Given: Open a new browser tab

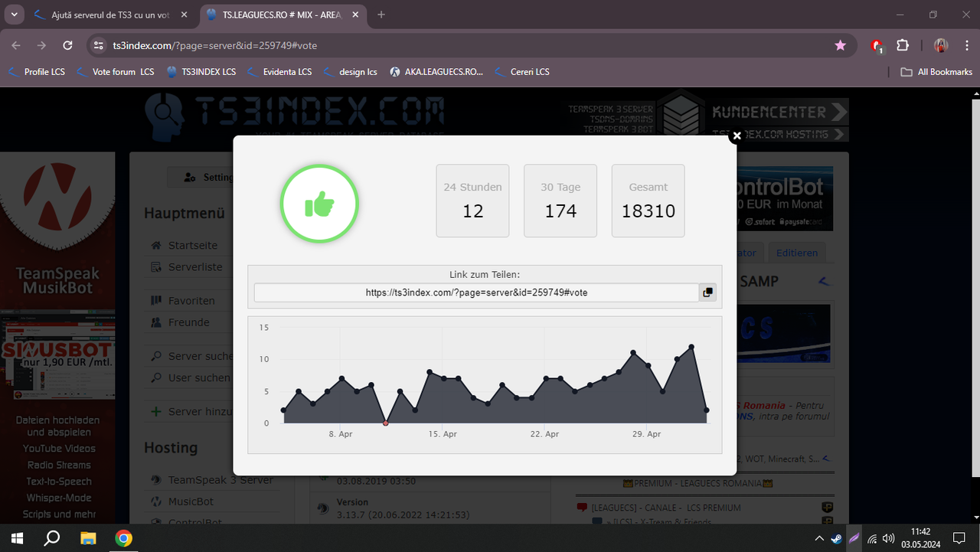Looking at the screenshot, I should pyautogui.click(x=381, y=15).
